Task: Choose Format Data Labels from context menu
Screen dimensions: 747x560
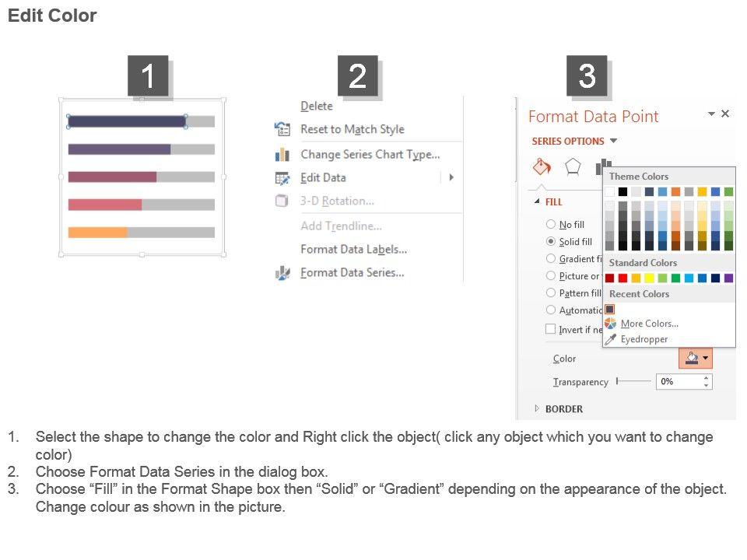Action: coord(353,250)
